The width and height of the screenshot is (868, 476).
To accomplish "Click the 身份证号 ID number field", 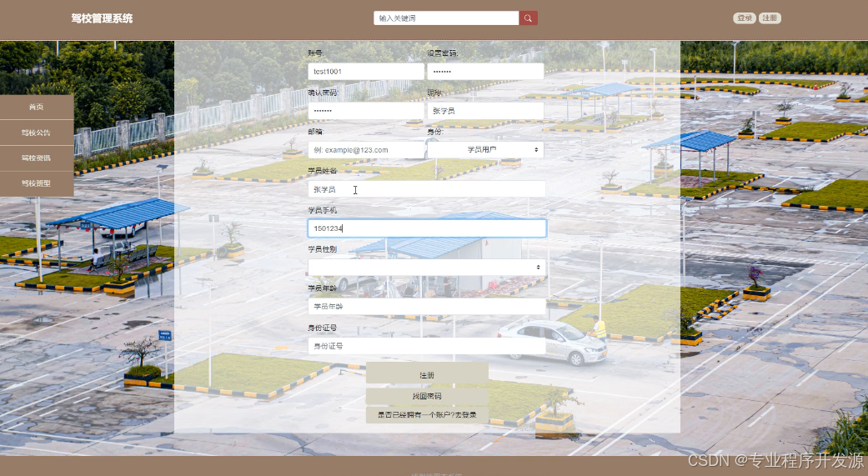I will [x=427, y=346].
